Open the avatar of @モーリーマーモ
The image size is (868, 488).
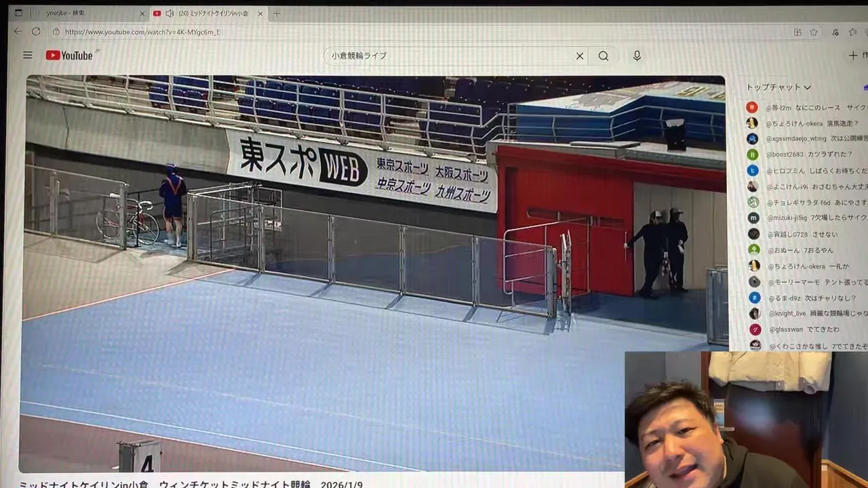(755, 281)
